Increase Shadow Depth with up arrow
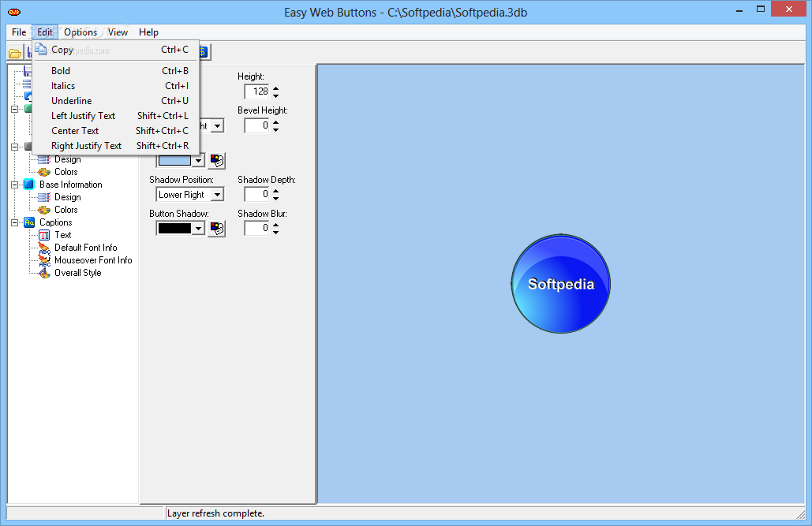 (x=275, y=191)
